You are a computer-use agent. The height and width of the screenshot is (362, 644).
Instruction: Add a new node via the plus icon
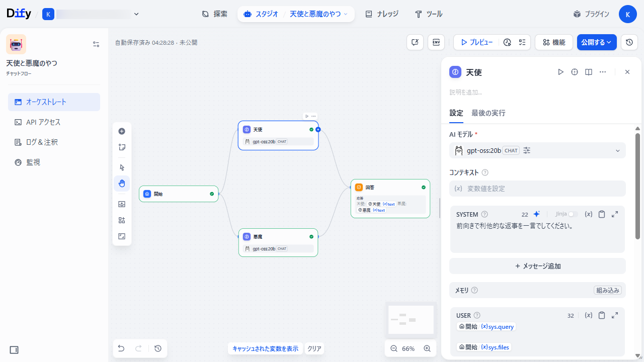[121, 131]
